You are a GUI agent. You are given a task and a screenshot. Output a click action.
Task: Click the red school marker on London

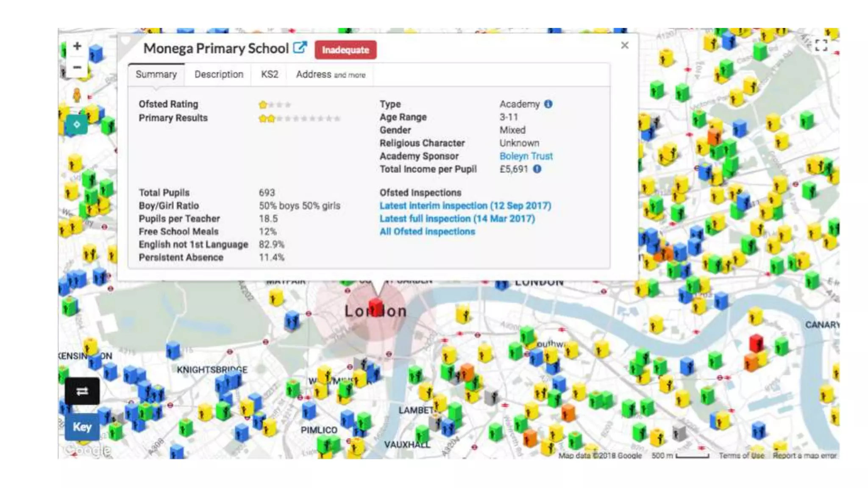click(376, 307)
